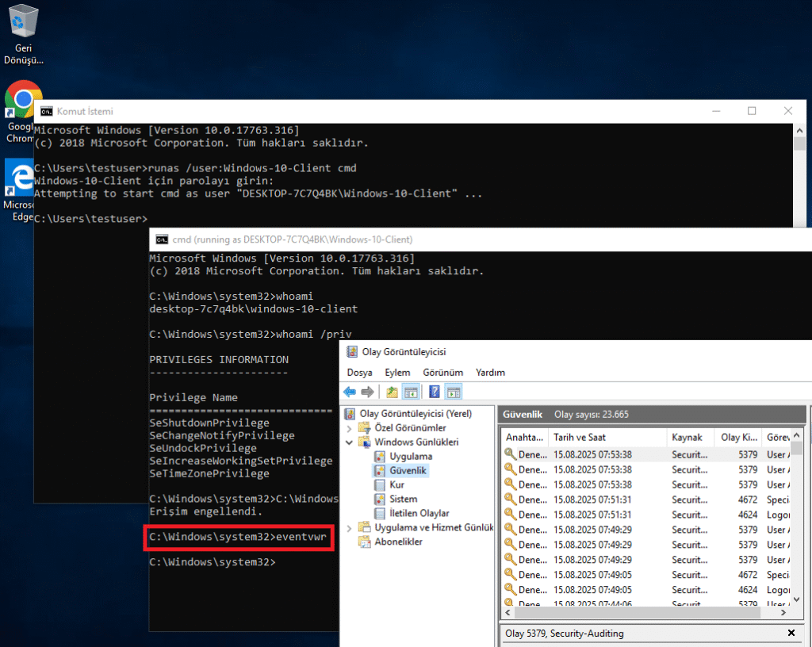This screenshot has width=812, height=647.
Task: Click the up one level folder icon
Action: pyautogui.click(x=392, y=392)
